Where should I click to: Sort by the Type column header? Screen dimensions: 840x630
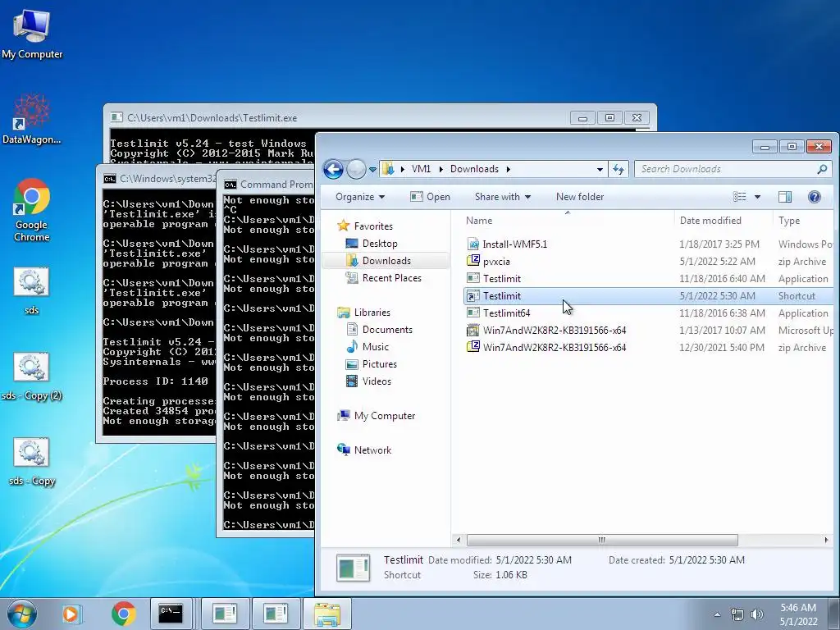pos(802,220)
